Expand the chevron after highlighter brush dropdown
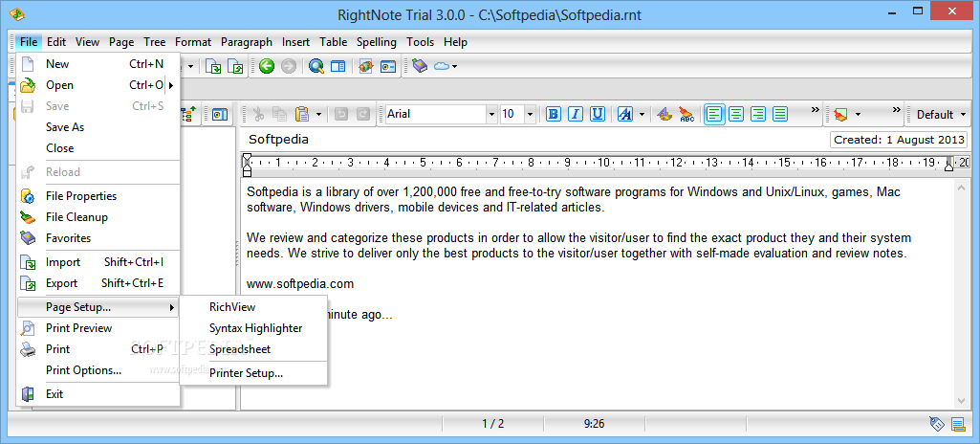This screenshot has width=980, height=444. tap(896, 110)
